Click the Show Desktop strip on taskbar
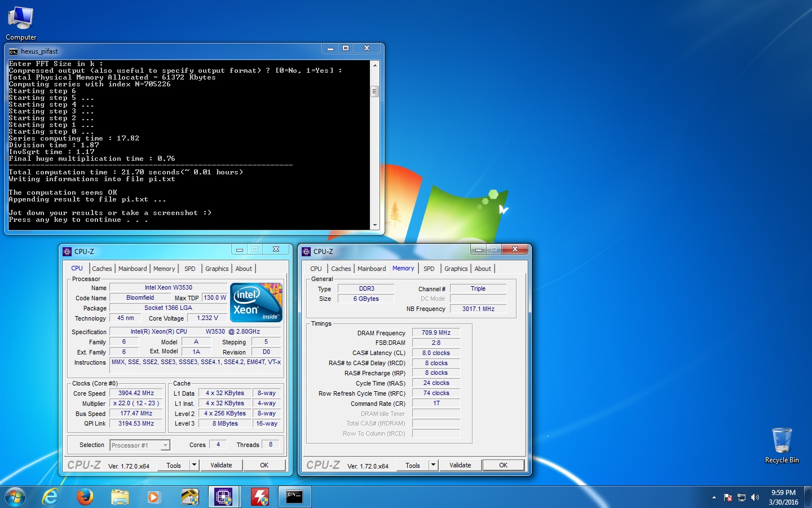 coord(807,497)
